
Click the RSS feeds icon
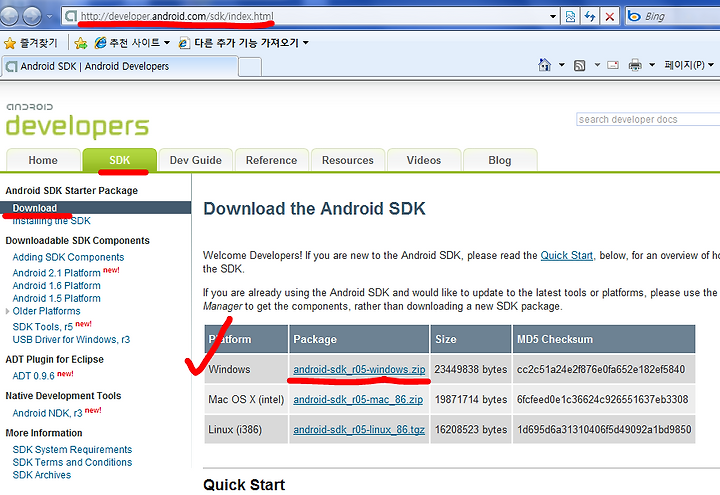(579, 66)
